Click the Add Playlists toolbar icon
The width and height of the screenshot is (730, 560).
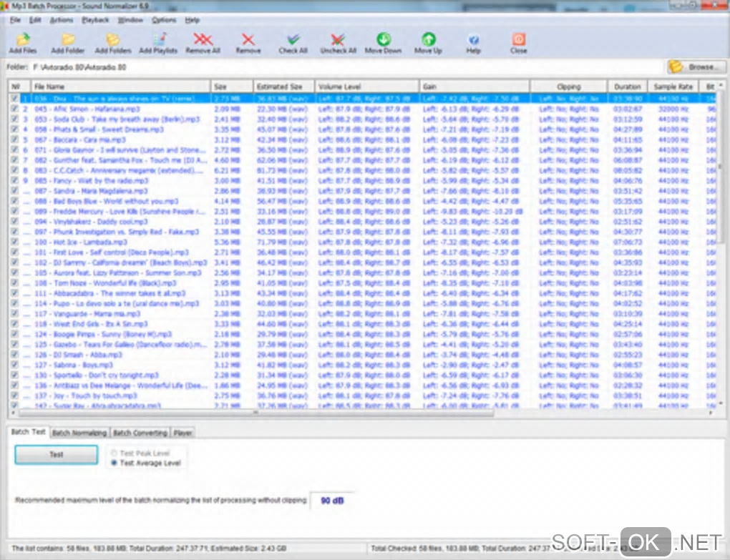tap(158, 43)
